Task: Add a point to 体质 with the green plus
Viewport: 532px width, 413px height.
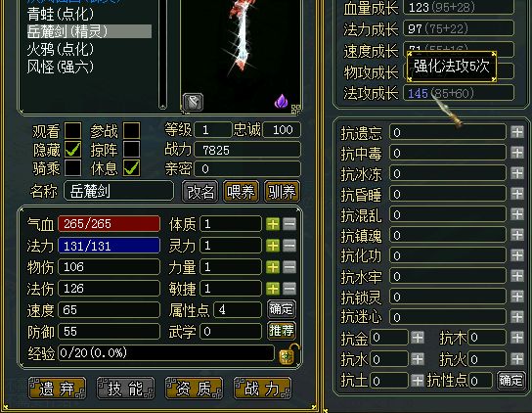Action: (x=273, y=224)
